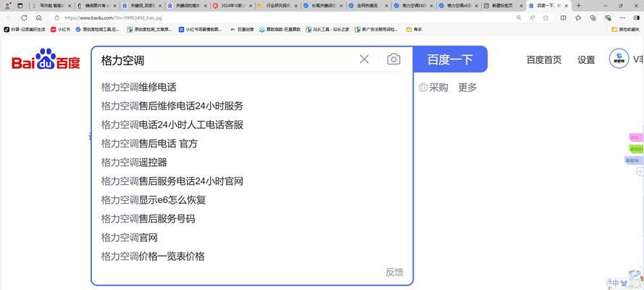
Task: Click the 百度一下 search button
Action: tap(450, 59)
